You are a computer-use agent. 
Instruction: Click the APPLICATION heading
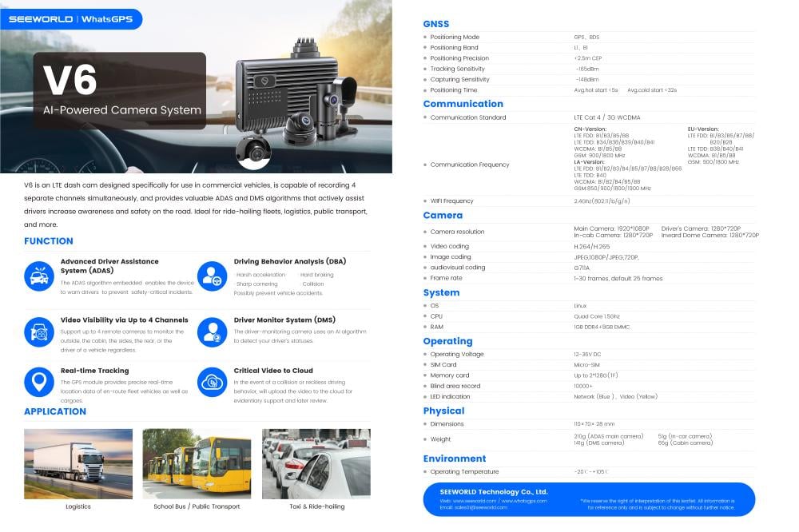coord(55,411)
